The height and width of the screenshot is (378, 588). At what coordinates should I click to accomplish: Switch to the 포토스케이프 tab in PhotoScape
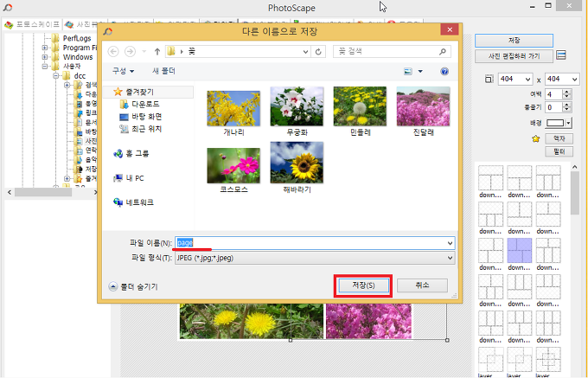tap(32, 24)
